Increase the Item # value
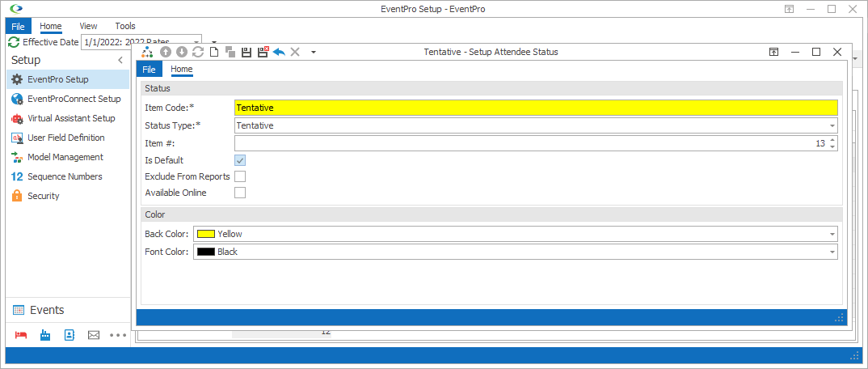 click(x=832, y=140)
